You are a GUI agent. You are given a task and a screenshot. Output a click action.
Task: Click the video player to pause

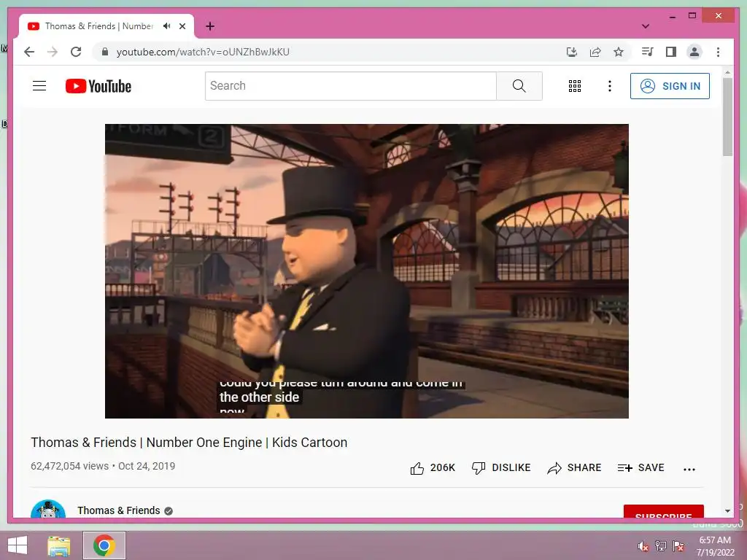click(x=366, y=271)
